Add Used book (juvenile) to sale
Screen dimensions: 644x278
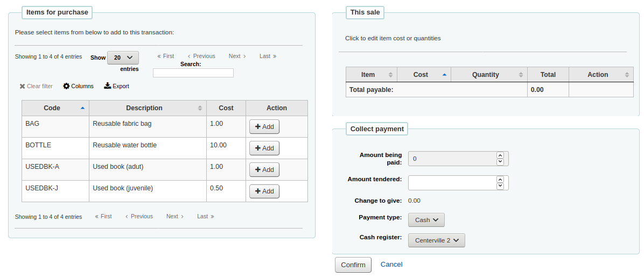[264, 191]
